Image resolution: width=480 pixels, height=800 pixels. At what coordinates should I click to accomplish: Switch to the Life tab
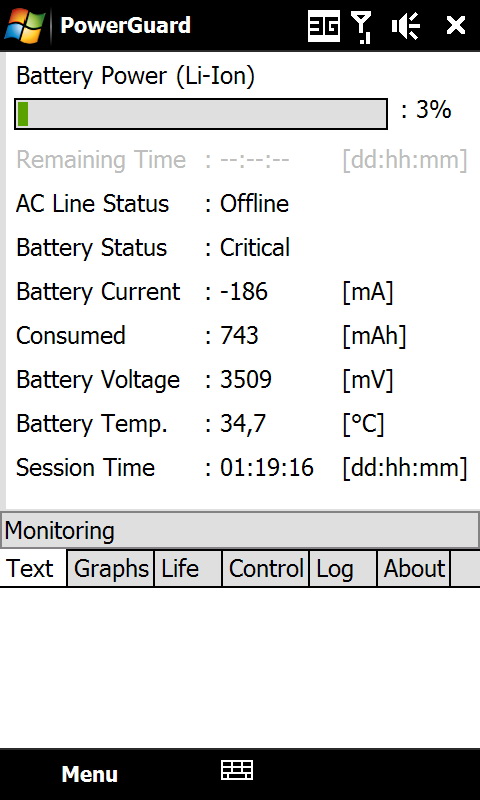tap(188, 568)
